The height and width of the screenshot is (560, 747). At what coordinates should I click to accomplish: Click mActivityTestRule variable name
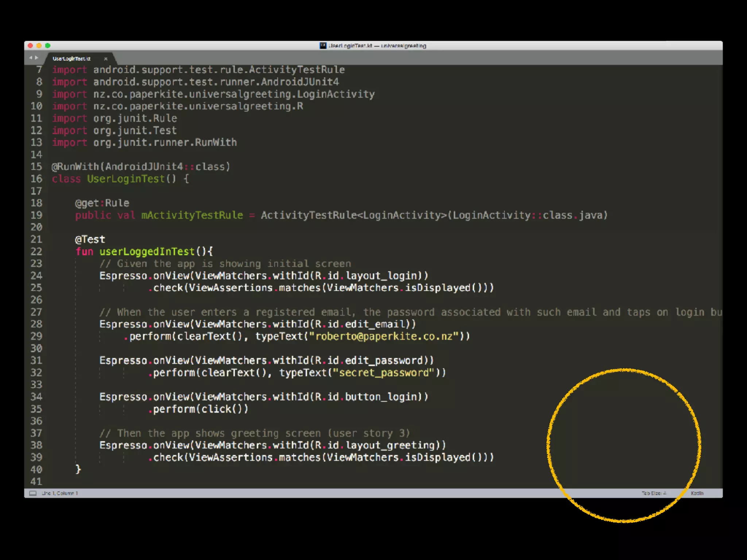(192, 215)
